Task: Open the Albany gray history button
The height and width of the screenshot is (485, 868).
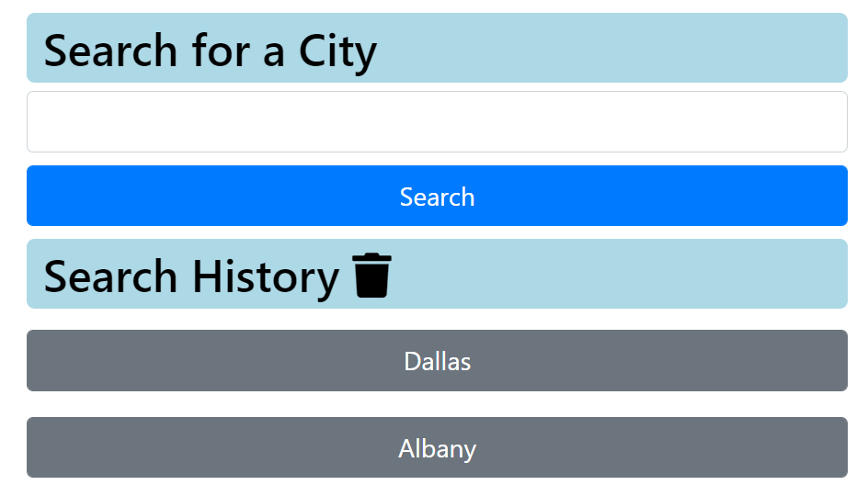Action: pyautogui.click(x=437, y=447)
